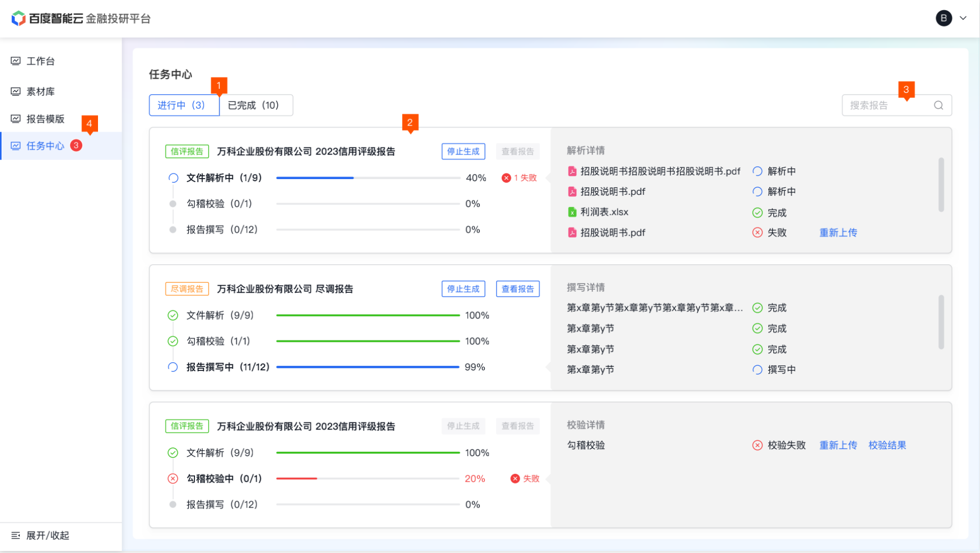Viewport: 980px width, 553px height.
Task: Click the 素材库 sidebar icon
Action: pos(16,91)
